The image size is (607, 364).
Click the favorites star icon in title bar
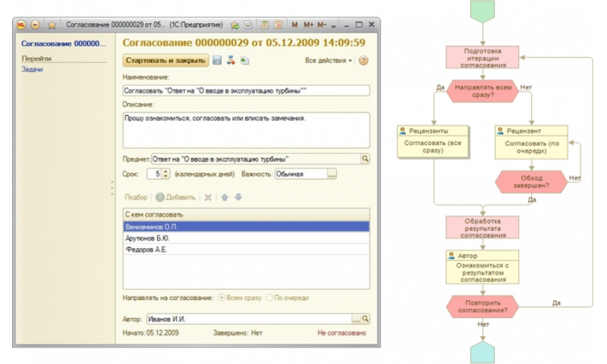pos(234,24)
